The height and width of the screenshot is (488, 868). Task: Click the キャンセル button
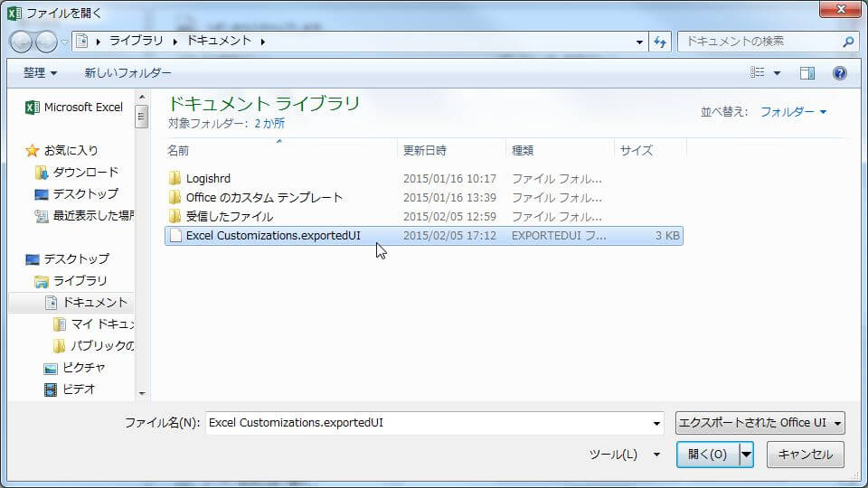(x=805, y=455)
